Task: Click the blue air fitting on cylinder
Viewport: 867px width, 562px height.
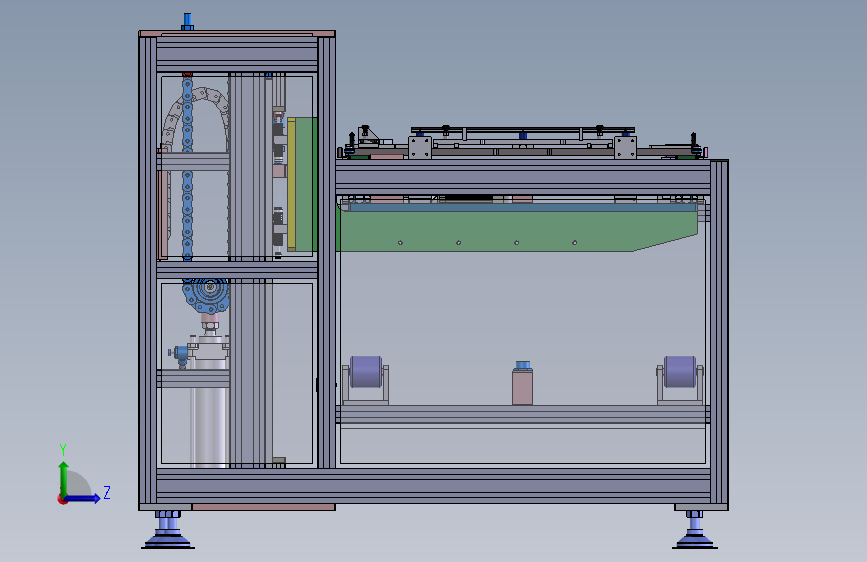Action: (178, 355)
